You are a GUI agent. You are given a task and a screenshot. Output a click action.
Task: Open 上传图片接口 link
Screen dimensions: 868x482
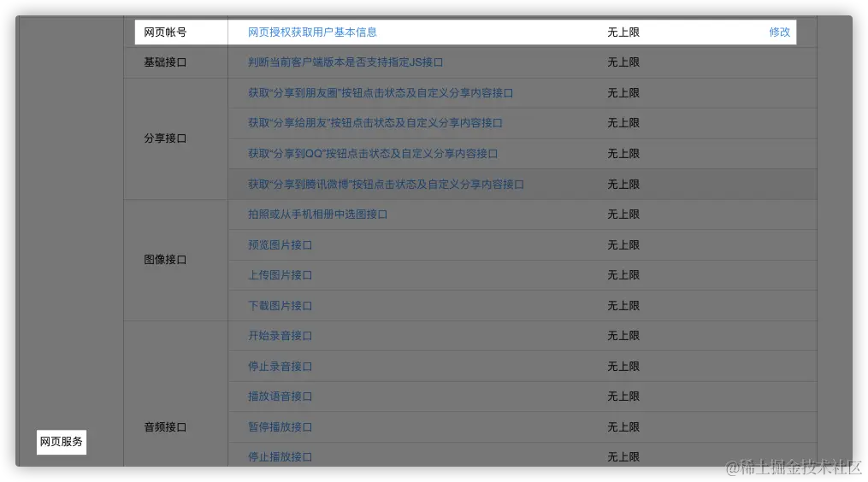(x=280, y=275)
